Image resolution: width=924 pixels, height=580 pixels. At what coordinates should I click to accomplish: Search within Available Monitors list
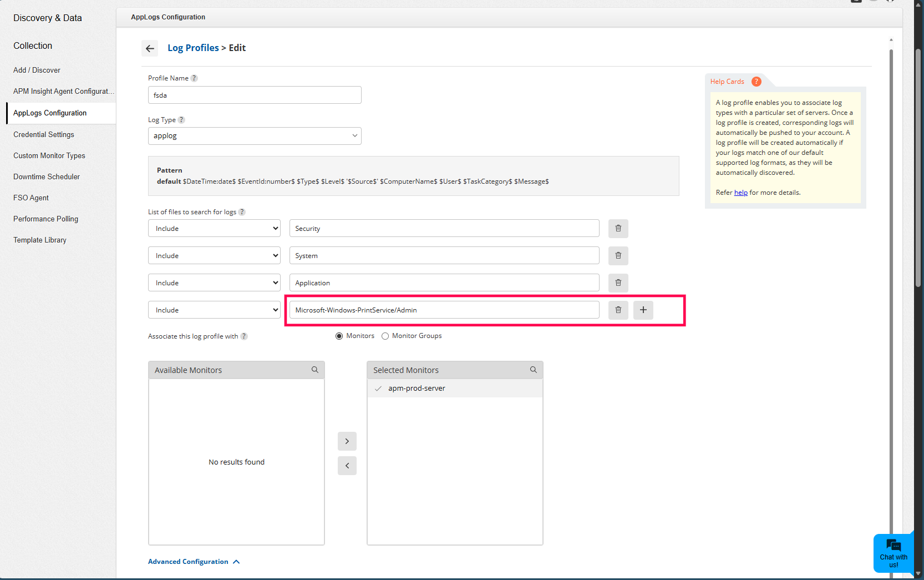[x=314, y=370]
